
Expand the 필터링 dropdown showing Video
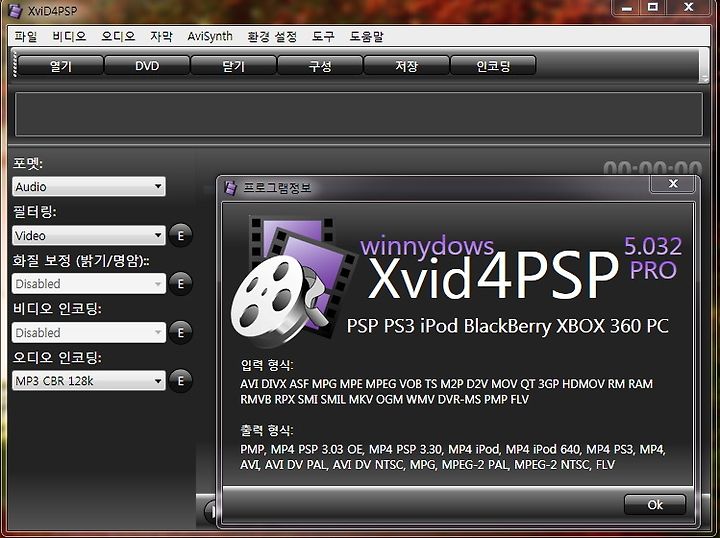(89, 235)
